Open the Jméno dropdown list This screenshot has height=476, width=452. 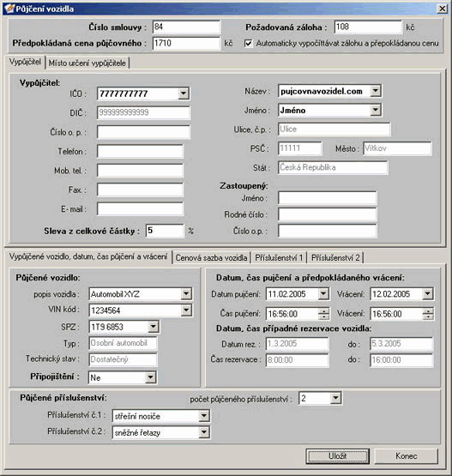click(x=376, y=110)
